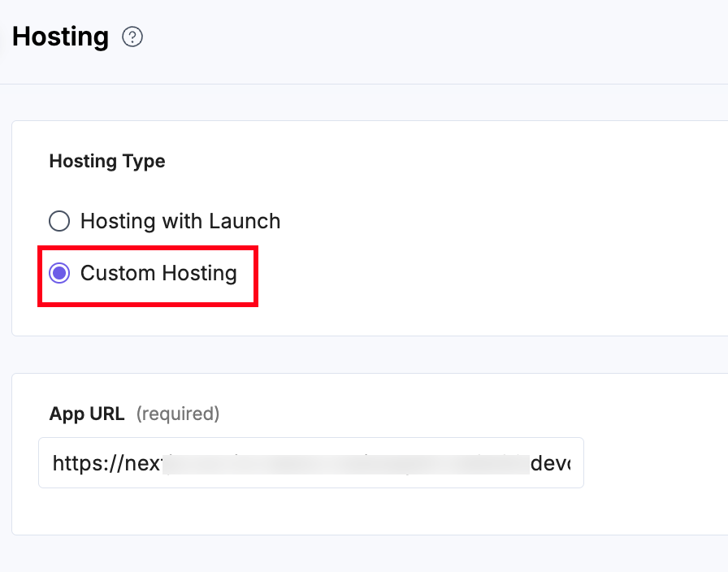Switch hosting type back to Hosting with Launch
The width and height of the screenshot is (728, 572).
point(58,220)
